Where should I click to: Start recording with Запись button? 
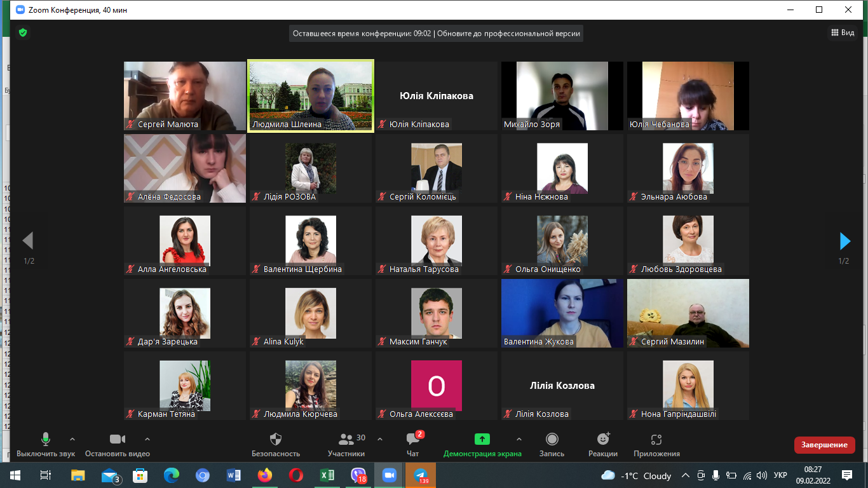click(x=552, y=444)
